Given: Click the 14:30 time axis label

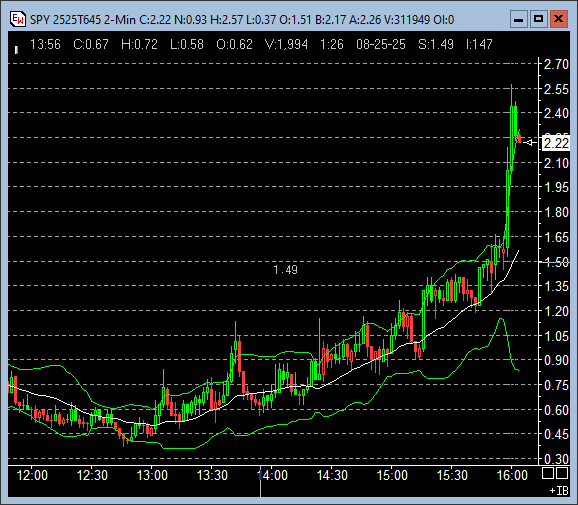Looking at the screenshot, I should (332, 475).
